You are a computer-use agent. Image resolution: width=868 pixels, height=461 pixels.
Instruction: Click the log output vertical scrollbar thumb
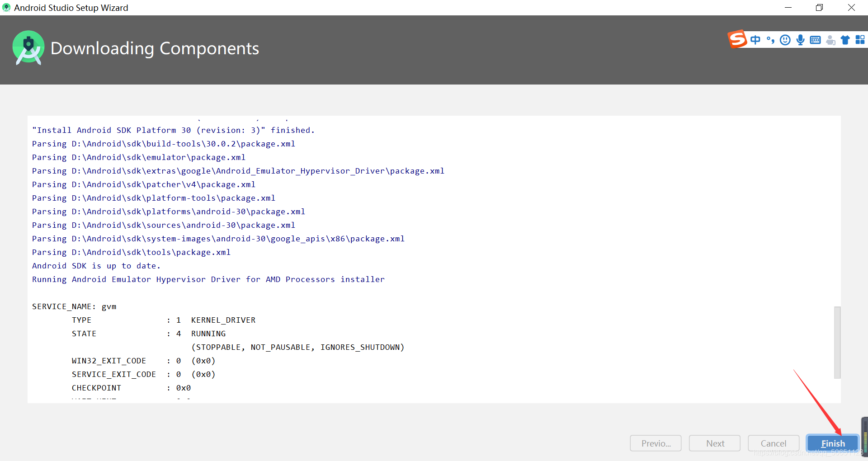point(837,342)
